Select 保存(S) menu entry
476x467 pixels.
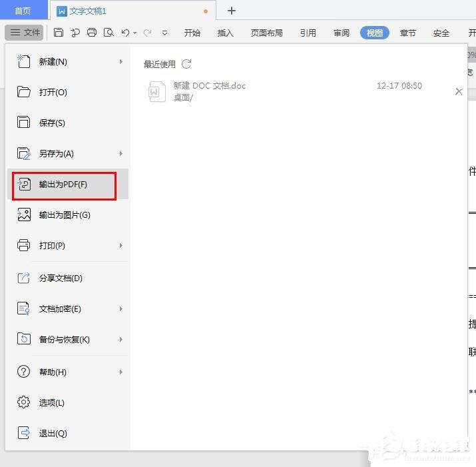tap(68, 123)
